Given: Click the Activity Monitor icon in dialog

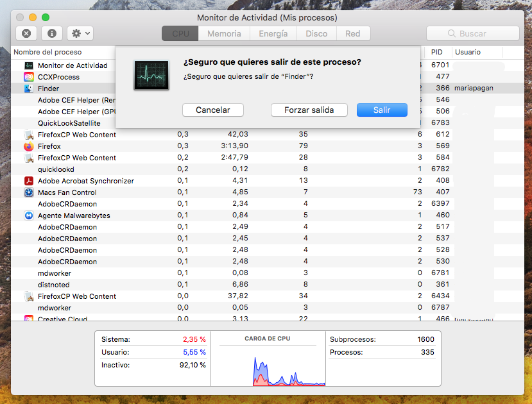Looking at the screenshot, I should tap(151, 75).
